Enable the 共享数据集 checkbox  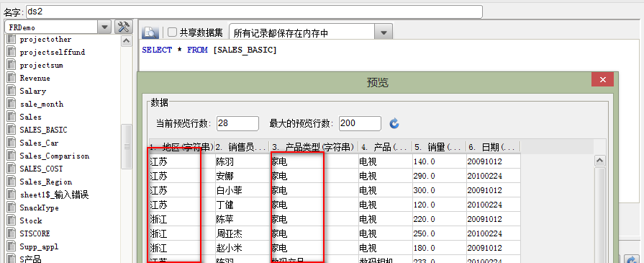173,32
